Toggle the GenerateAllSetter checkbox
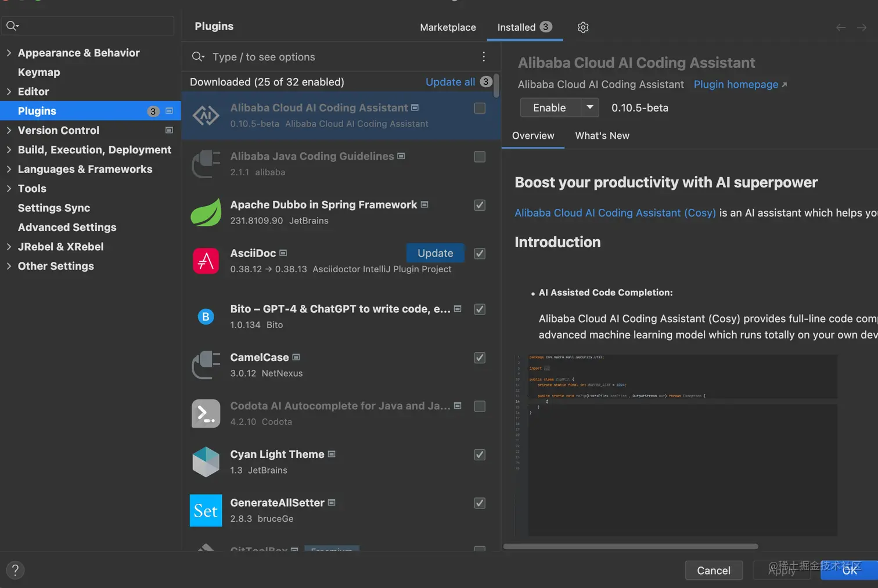The height and width of the screenshot is (588, 878). [x=480, y=503]
